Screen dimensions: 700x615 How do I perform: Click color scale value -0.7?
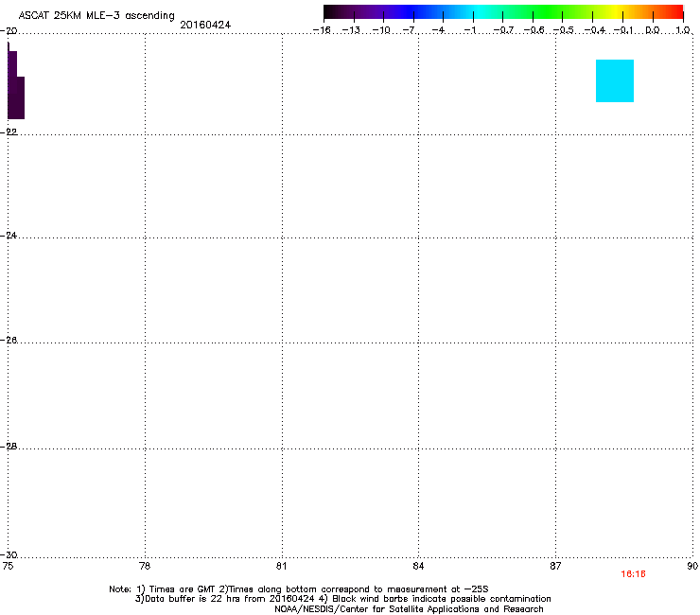[503, 30]
